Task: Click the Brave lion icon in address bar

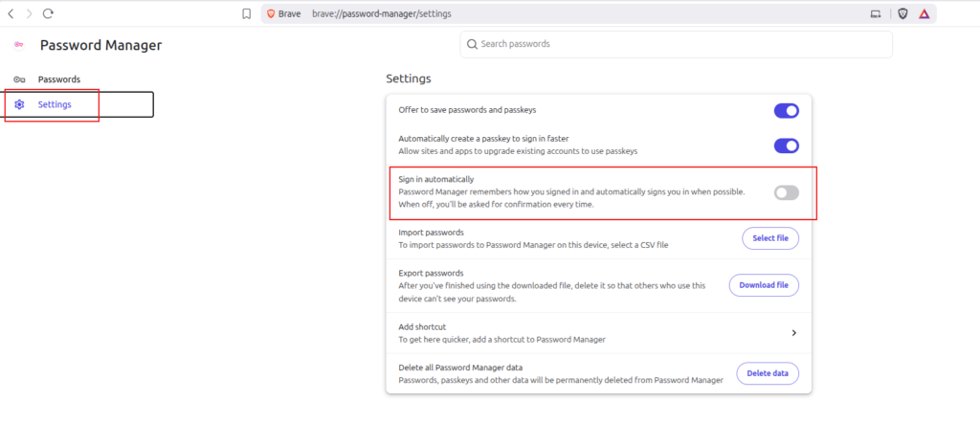Action: click(x=271, y=13)
